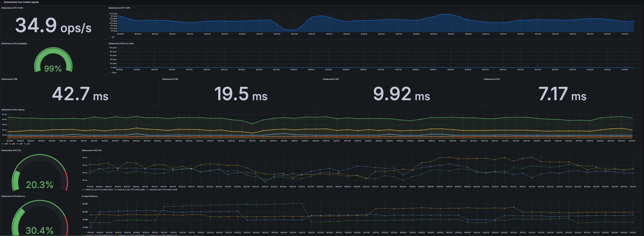This screenshot has width=644, height=236.
Task: Click the p95 yellow legend color swatch
Action: (x=10, y=144)
